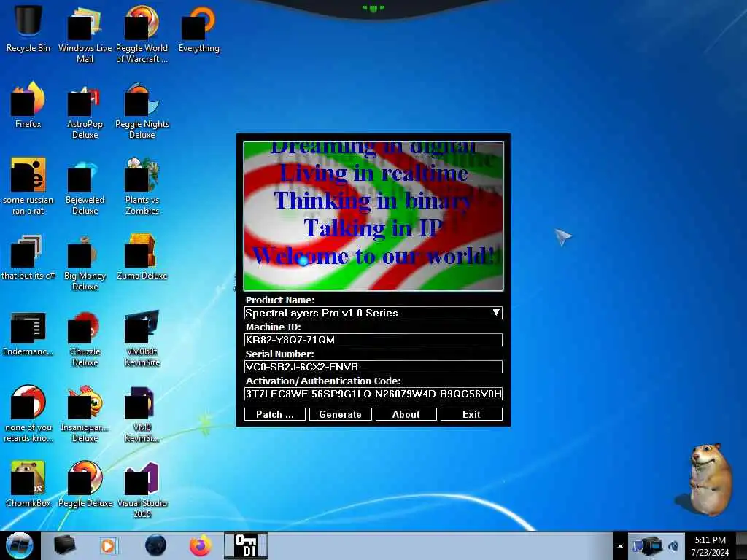Screen dimensions: 747x560
Task: Select ChomikBox desktop icon
Action: coord(28,484)
